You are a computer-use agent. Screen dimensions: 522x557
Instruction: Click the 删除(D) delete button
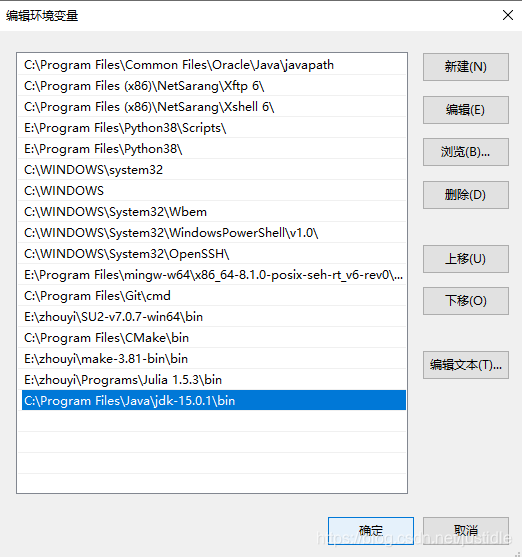click(466, 195)
